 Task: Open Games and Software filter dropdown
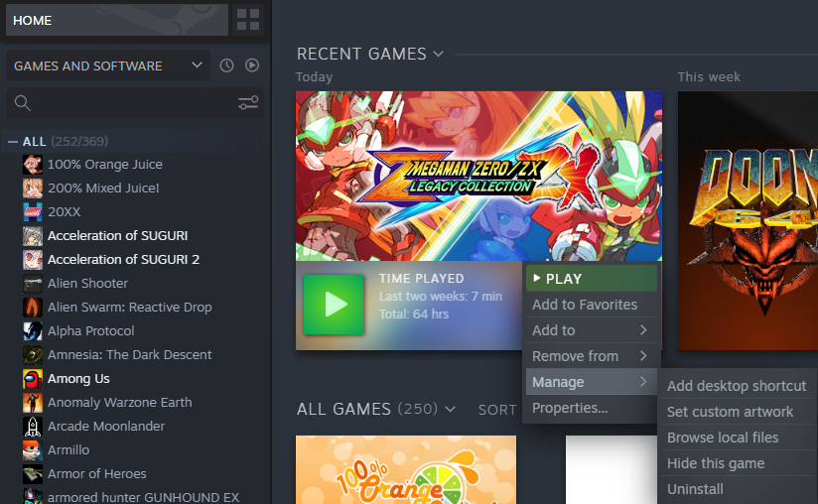(108, 65)
